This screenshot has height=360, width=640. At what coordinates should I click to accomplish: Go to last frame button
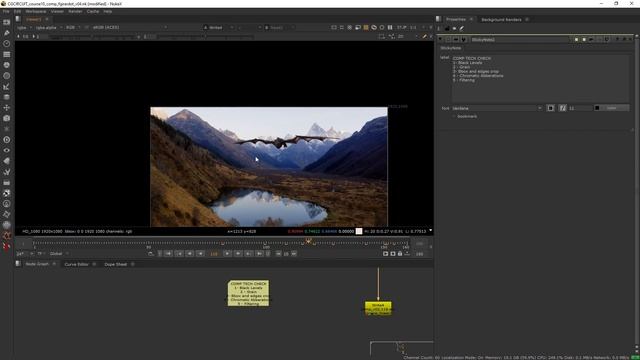click(x=259, y=253)
